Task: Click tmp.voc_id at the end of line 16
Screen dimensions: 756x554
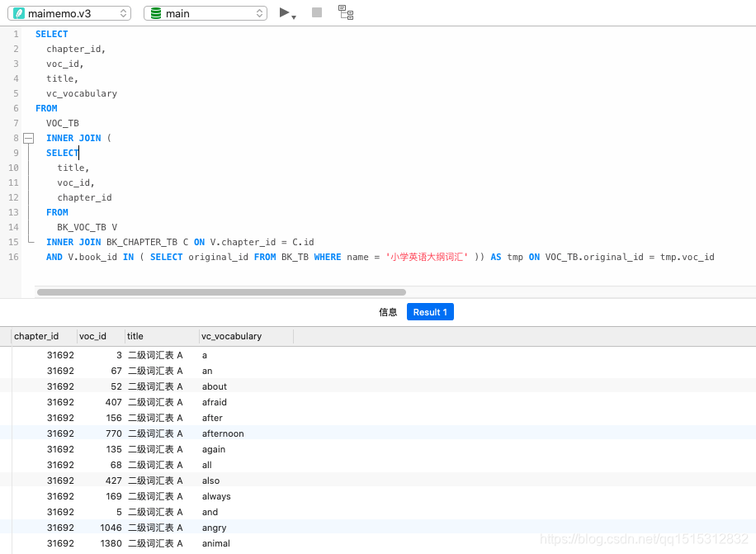Action: pyautogui.click(x=687, y=257)
